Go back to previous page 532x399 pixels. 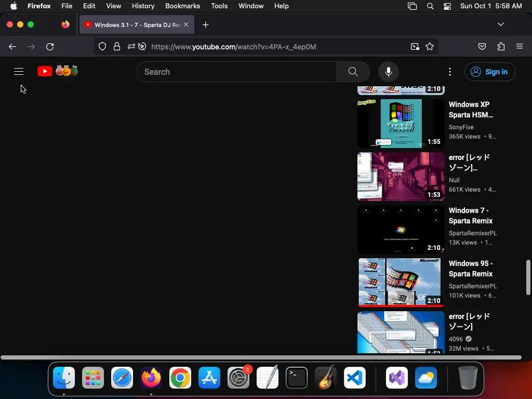tap(12, 46)
